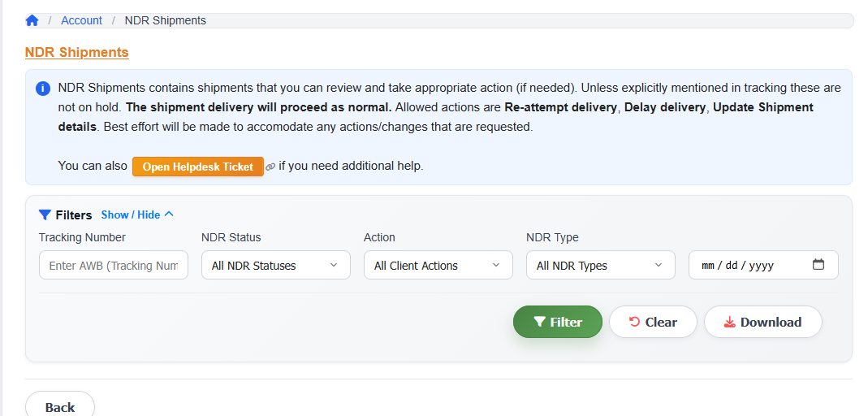Click the Action filter label
This screenshot has height=416, width=868.
tap(379, 237)
